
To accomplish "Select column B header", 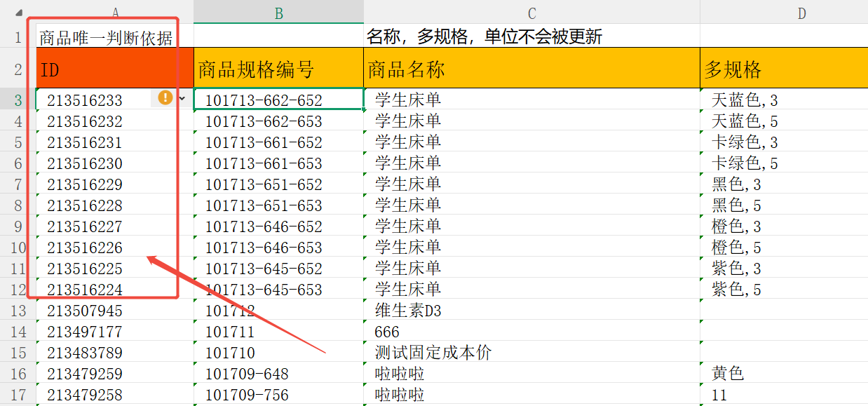I will pyautogui.click(x=278, y=12).
